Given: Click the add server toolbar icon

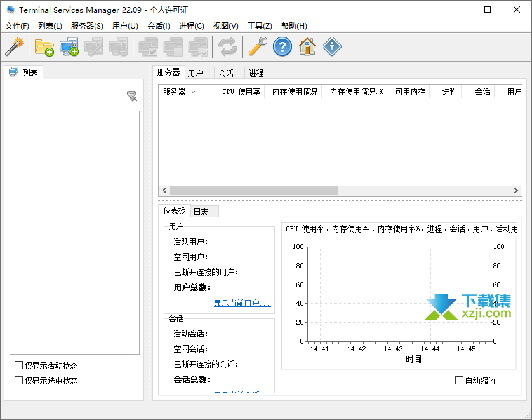Looking at the screenshot, I should point(69,46).
